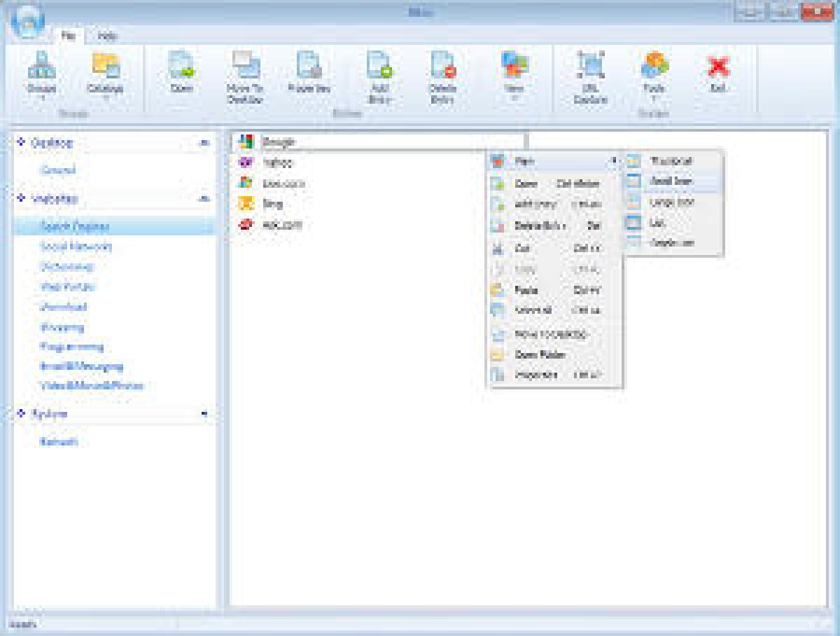Click Move To Desktop in the ribbon
The height and width of the screenshot is (636, 840).
[244, 78]
